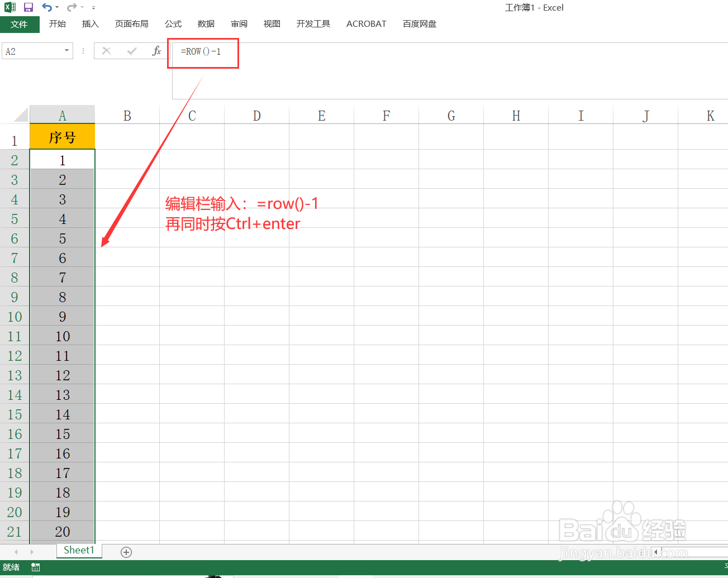The width and height of the screenshot is (728, 578).
Task: Switch to the 百度网盘 ribbon tab
Action: (420, 24)
